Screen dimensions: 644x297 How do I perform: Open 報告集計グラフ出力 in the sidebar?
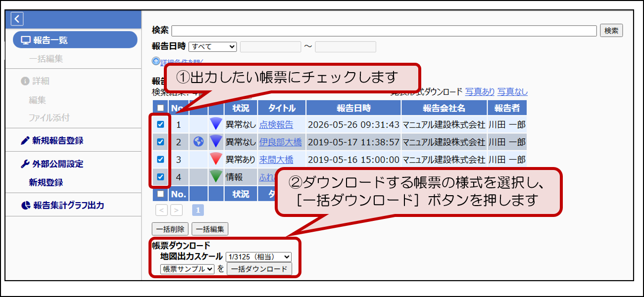(69, 206)
